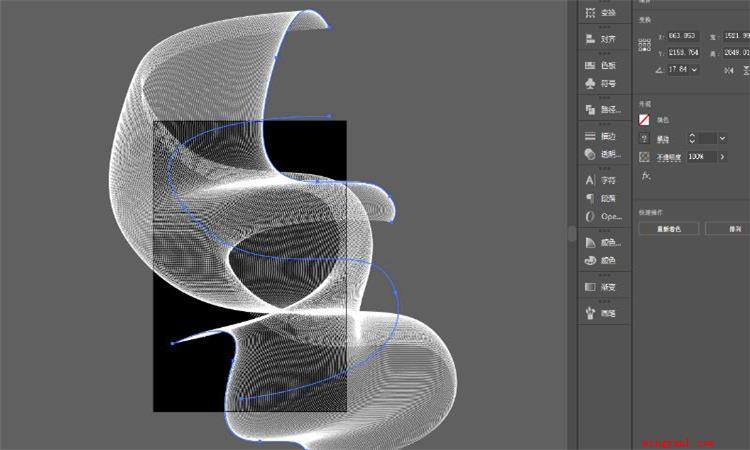The height and width of the screenshot is (450, 750).
Task: Open the OpenType panel icon
Action: (x=590, y=216)
